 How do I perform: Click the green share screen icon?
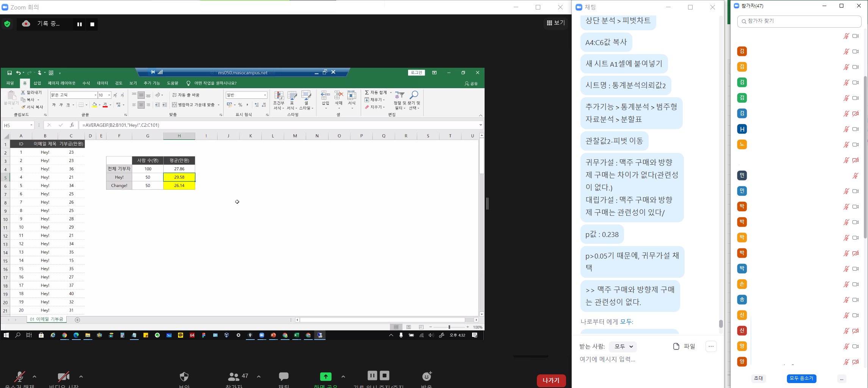tap(325, 376)
